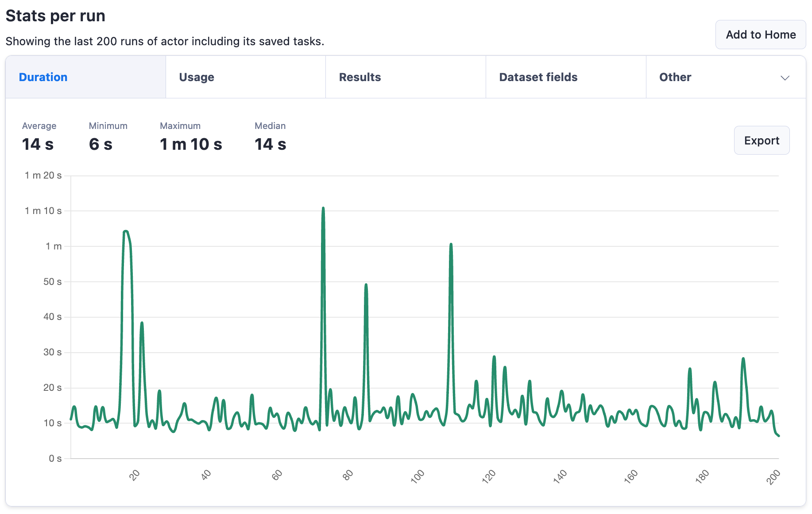The height and width of the screenshot is (514, 812).
Task: Switch to Dataset fields tab
Action: tap(538, 77)
